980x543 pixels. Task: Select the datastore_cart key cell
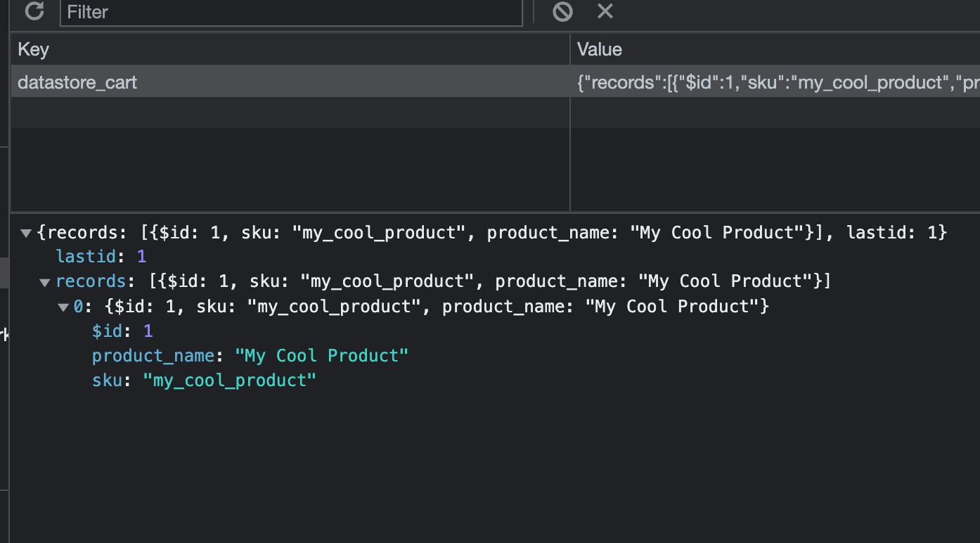click(77, 82)
